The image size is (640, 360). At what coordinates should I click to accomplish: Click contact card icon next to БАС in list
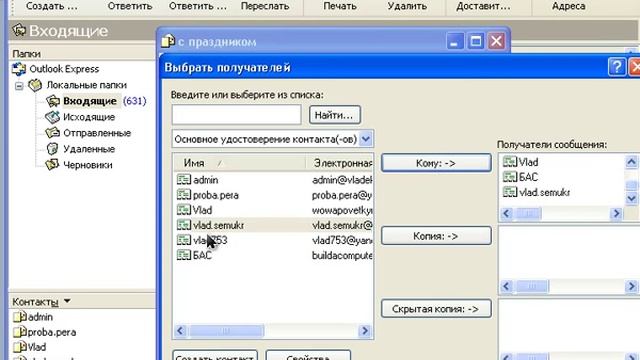tap(184, 255)
